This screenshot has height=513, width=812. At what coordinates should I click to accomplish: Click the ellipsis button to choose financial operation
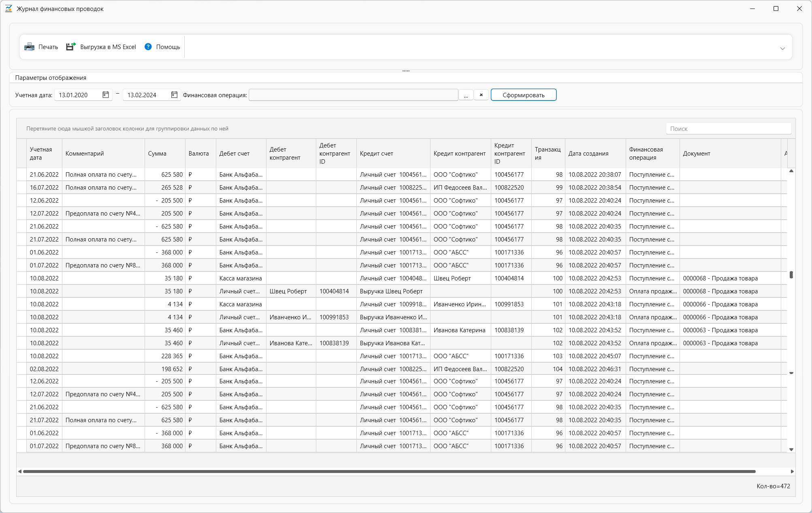466,95
